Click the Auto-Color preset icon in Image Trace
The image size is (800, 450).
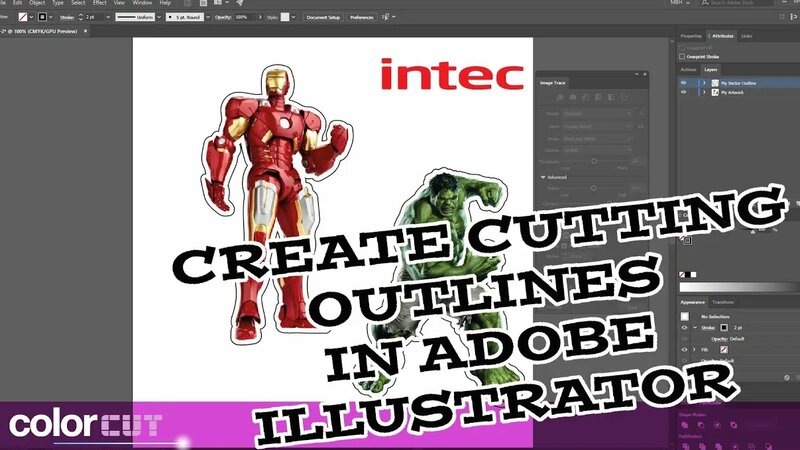coord(560,97)
